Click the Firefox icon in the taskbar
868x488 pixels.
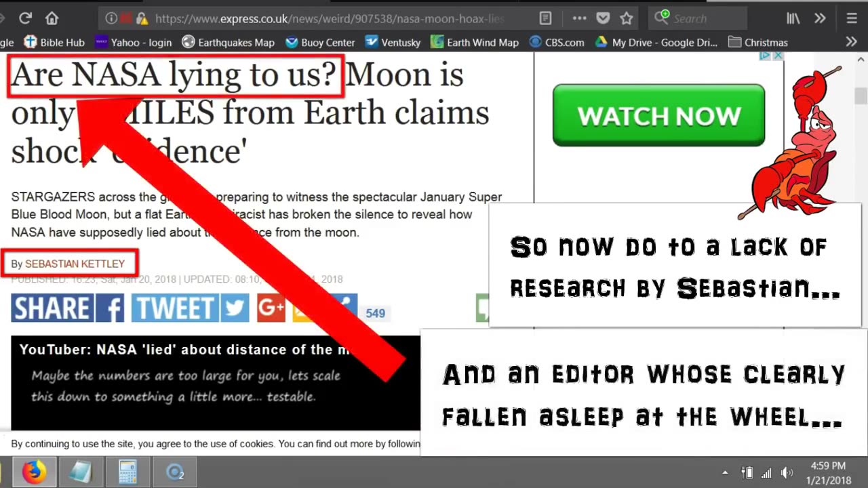click(x=34, y=472)
